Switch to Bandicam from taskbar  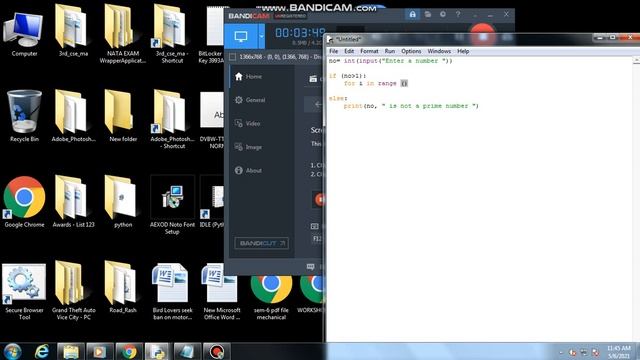tap(216, 351)
